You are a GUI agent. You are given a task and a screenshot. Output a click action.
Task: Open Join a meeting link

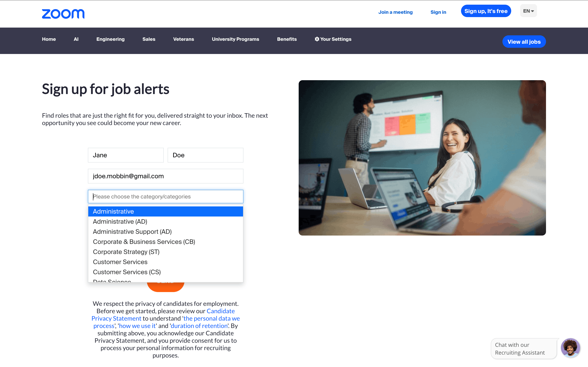coord(395,12)
